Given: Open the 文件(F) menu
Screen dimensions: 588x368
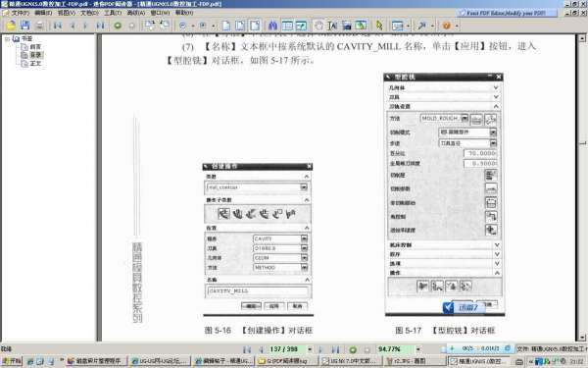Looking at the screenshot, I should pos(20,13).
